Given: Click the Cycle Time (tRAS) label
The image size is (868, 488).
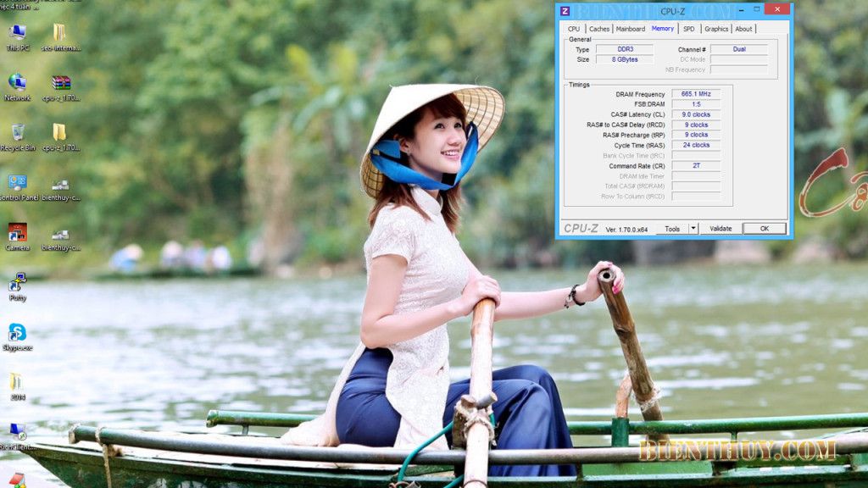Looking at the screenshot, I should click(639, 146).
